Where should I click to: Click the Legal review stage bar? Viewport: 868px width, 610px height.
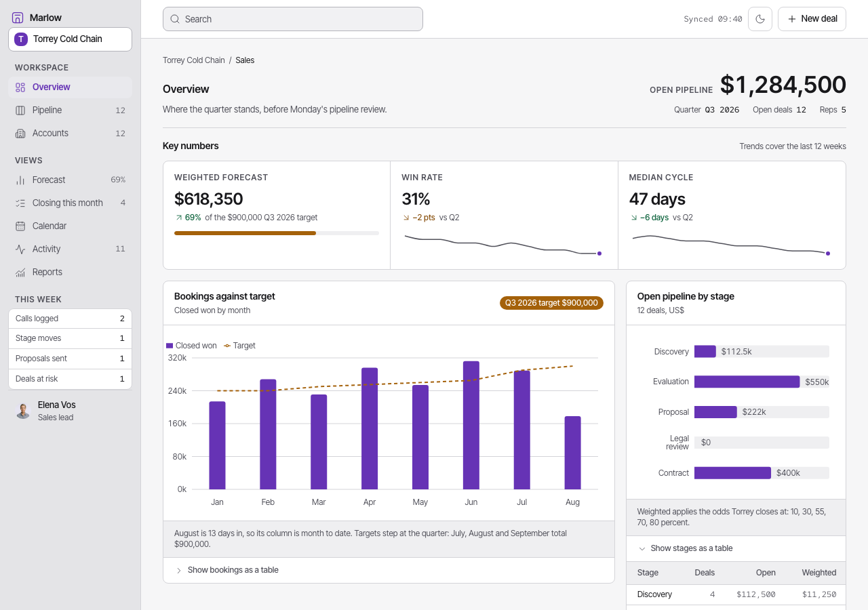762,443
